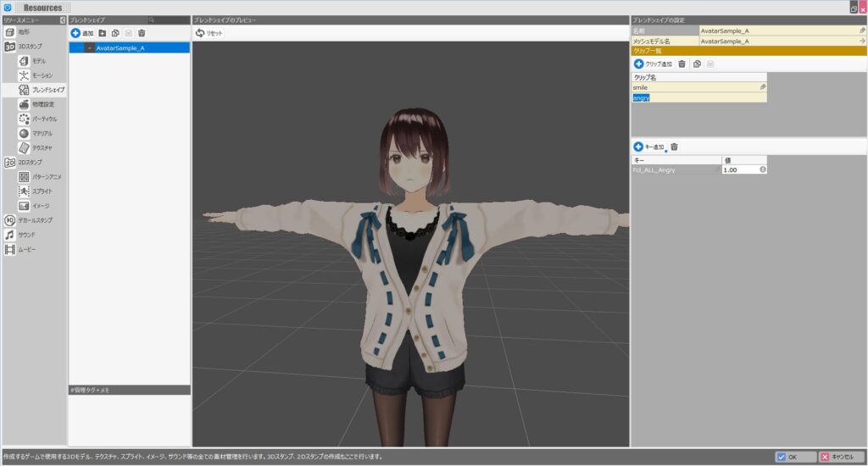Copy the clip with the copy icon
Image resolution: width=868 pixels, height=466 pixels.
click(x=696, y=64)
